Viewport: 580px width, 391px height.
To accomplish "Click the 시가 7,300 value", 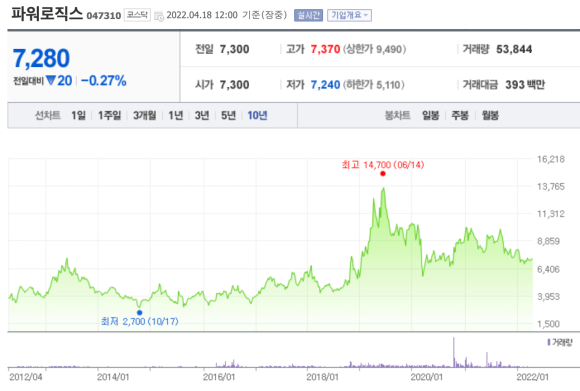I will 235,85.
